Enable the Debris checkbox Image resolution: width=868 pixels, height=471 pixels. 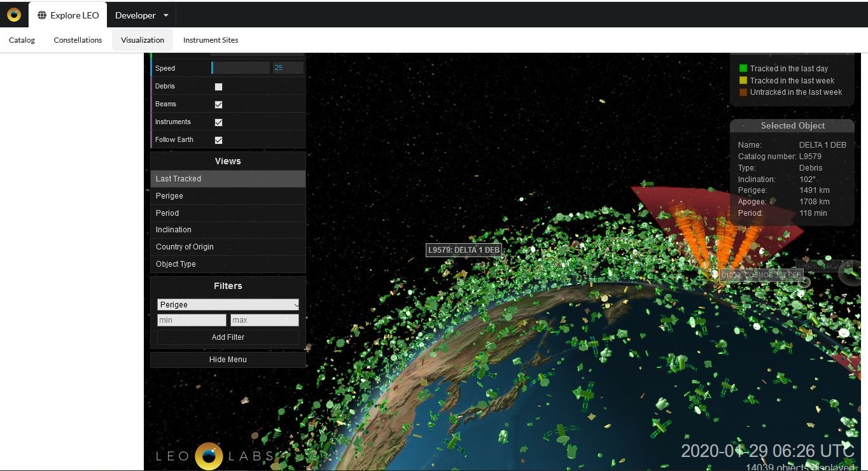[218, 87]
